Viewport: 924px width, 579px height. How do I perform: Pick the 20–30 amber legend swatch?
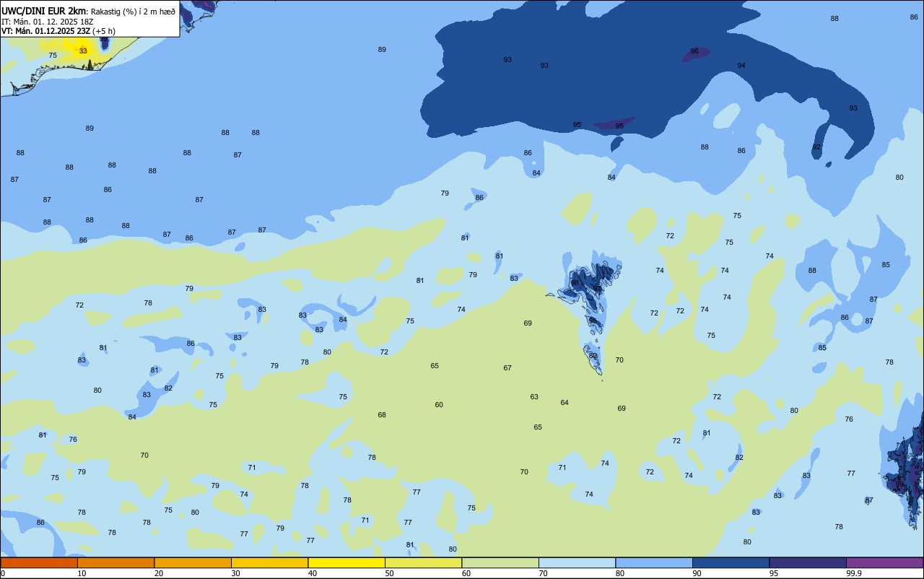tap(193, 562)
